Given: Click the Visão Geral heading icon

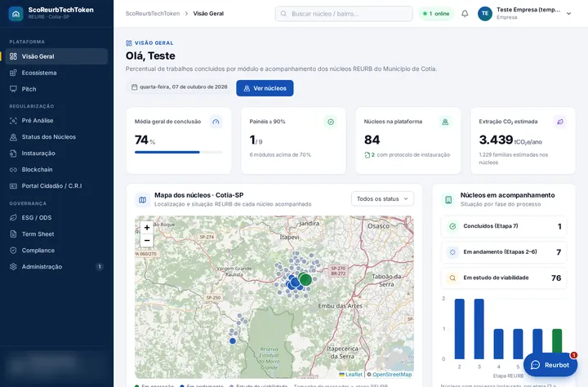Looking at the screenshot, I should click(129, 43).
